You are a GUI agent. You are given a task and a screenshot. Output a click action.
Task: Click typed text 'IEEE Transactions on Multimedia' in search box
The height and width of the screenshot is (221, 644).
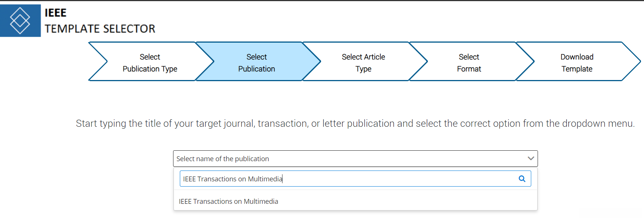coord(233,179)
